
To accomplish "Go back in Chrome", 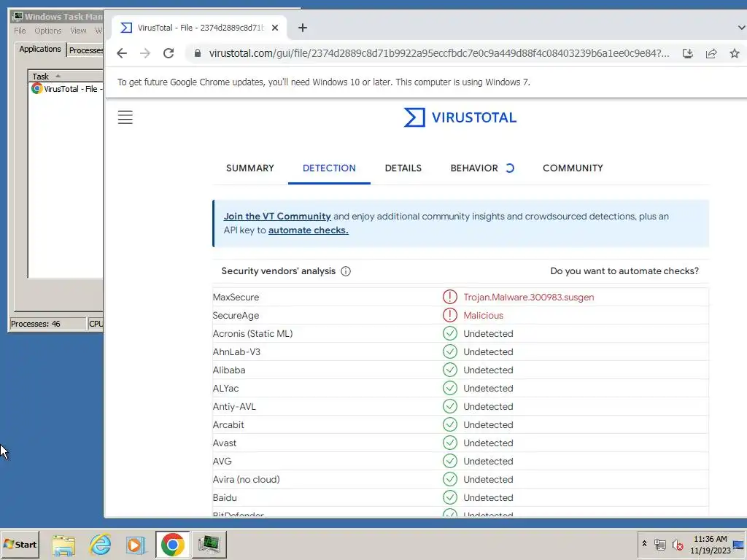I will pyautogui.click(x=122, y=53).
